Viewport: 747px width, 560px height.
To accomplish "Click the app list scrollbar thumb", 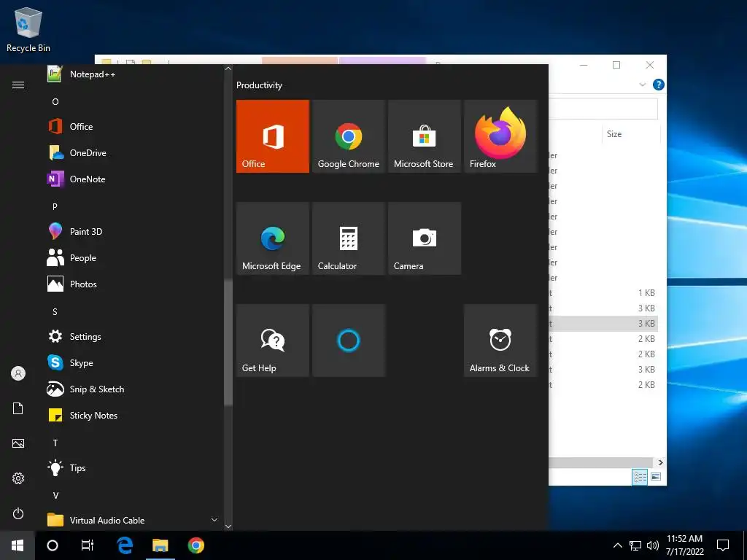I will coord(228,342).
